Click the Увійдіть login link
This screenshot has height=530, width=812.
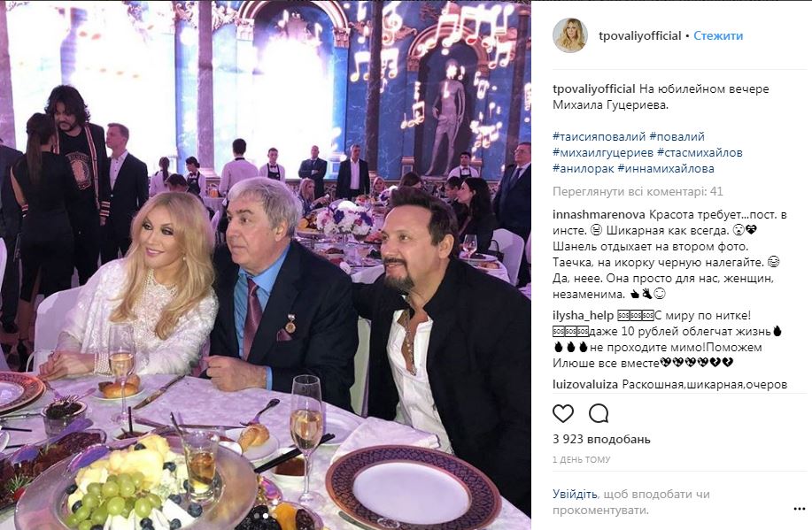575,494
